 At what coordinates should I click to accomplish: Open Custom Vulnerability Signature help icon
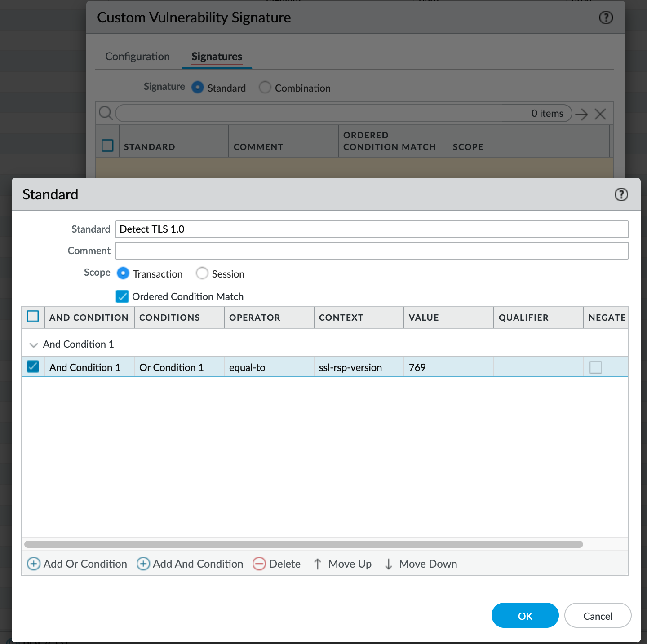(606, 18)
